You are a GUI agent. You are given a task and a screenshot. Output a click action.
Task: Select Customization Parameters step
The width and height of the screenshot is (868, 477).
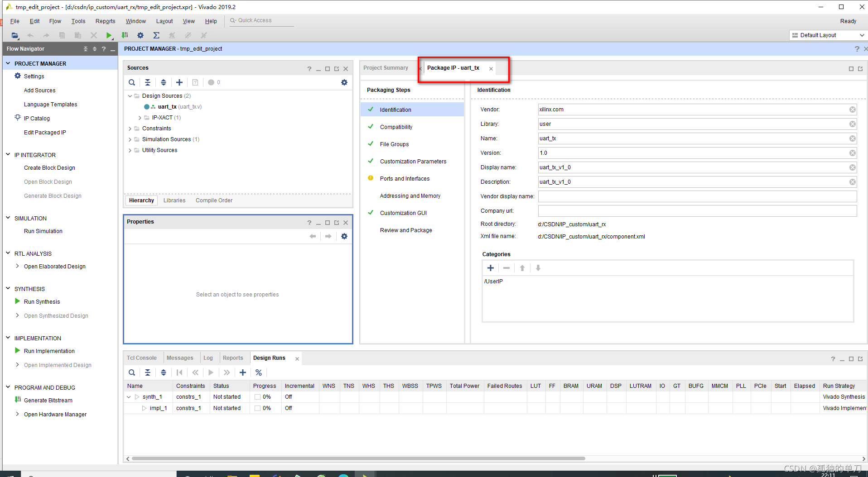coord(413,162)
